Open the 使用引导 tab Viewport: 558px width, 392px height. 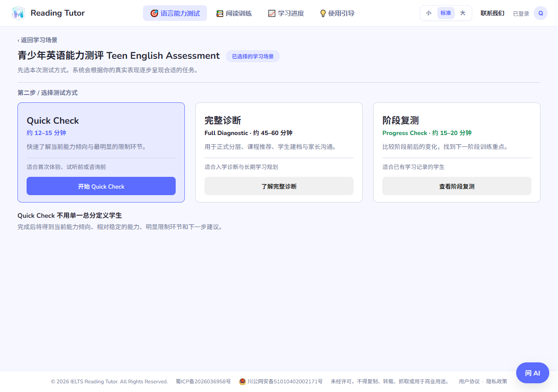337,13
